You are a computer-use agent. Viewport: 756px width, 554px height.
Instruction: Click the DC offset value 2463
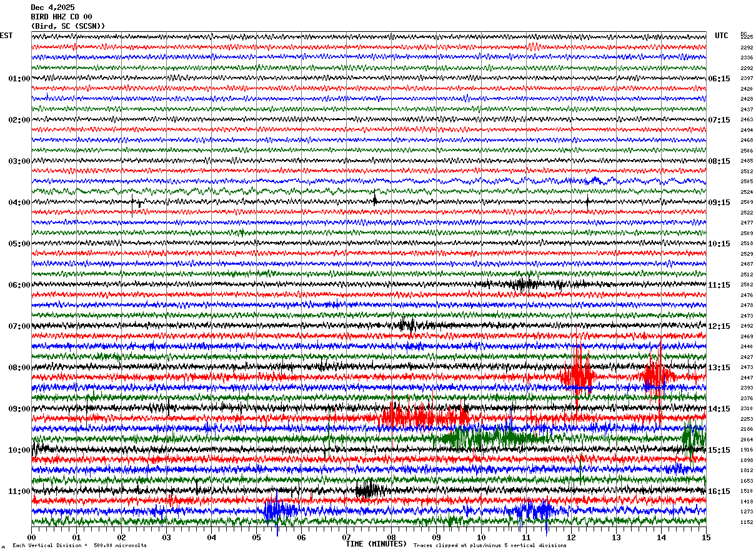tap(747, 120)
